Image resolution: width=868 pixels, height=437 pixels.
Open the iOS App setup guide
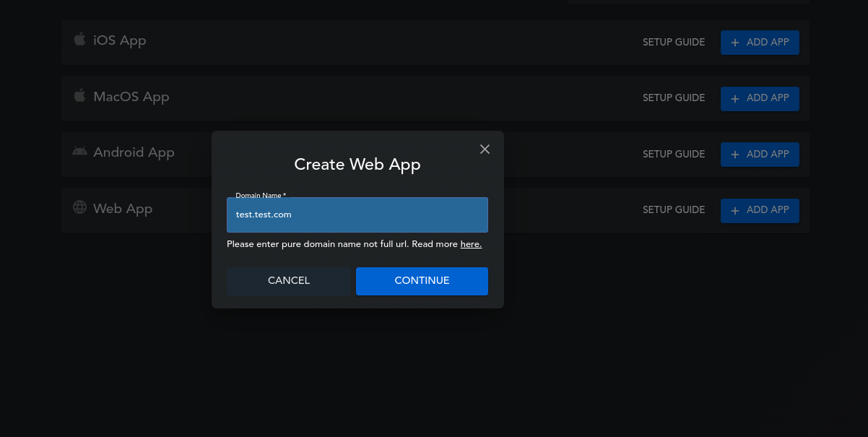click(x=674, y=43)
